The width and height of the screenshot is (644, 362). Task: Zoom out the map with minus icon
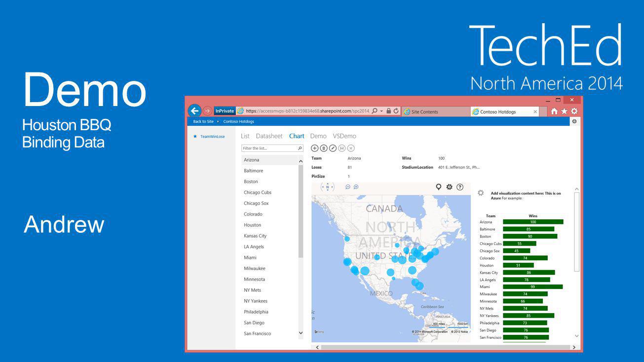click(348, 187)
